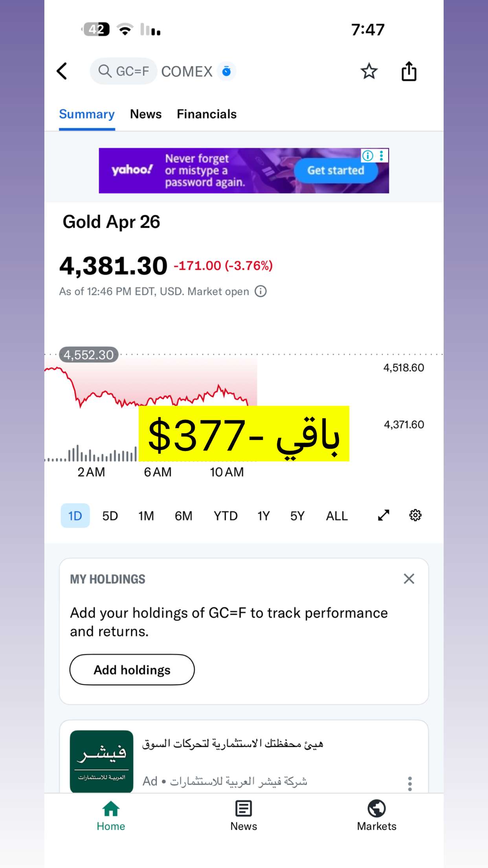Select the 1D chart range
Viewport: 488px width, 868px height.
tap(75, 515)
